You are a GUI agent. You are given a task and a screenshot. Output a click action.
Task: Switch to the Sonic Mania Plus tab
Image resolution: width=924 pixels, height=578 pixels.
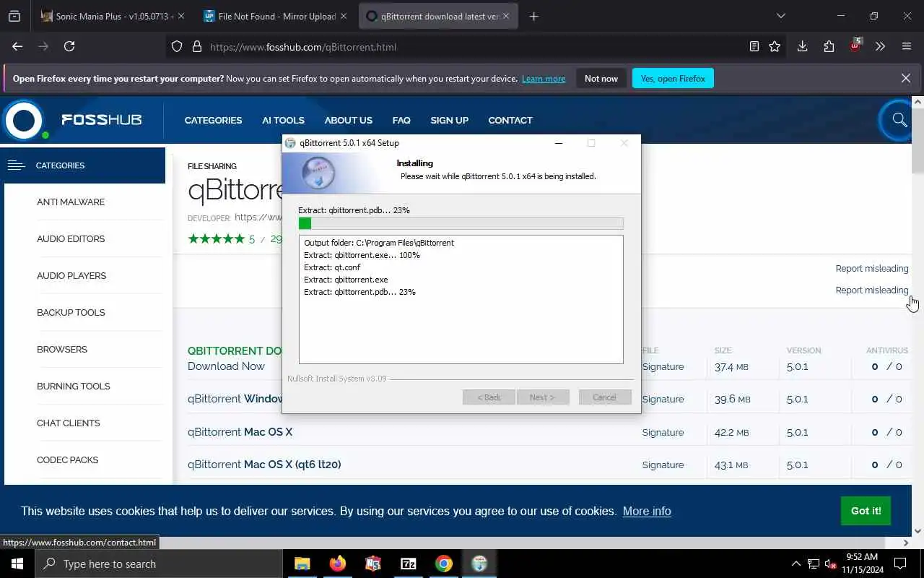click(113, 16)
